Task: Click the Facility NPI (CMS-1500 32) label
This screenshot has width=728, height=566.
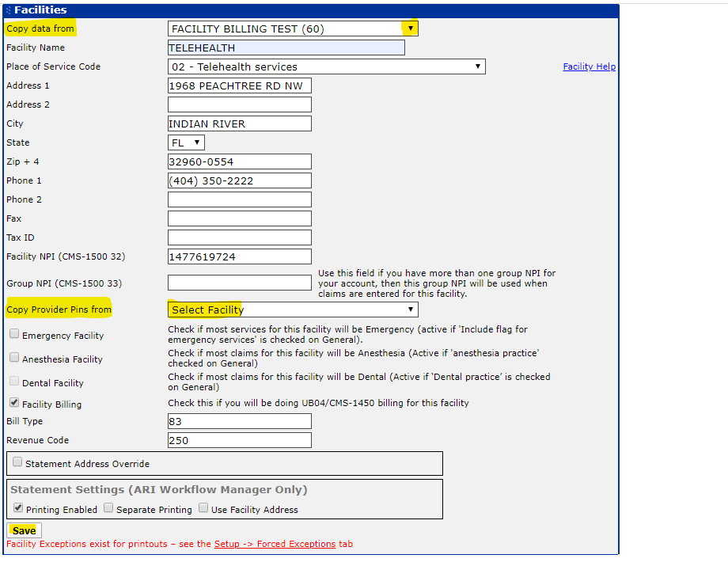Action: [66, 256]
